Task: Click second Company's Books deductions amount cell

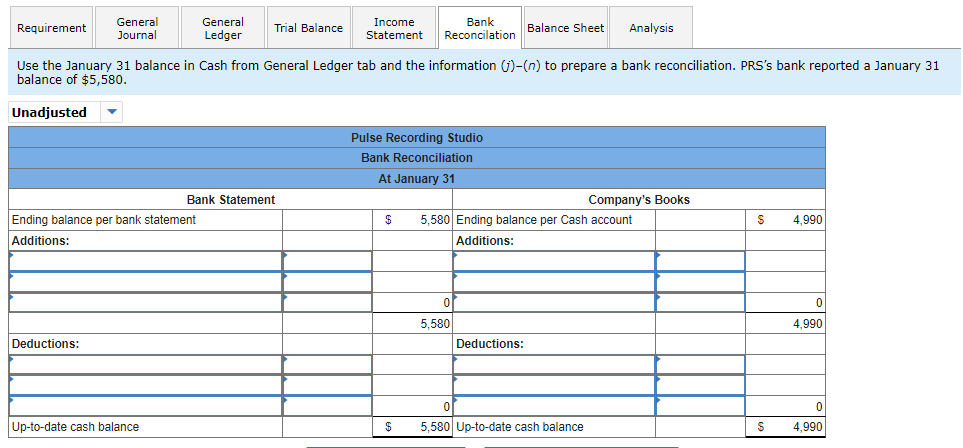Action: pos(700,385)
